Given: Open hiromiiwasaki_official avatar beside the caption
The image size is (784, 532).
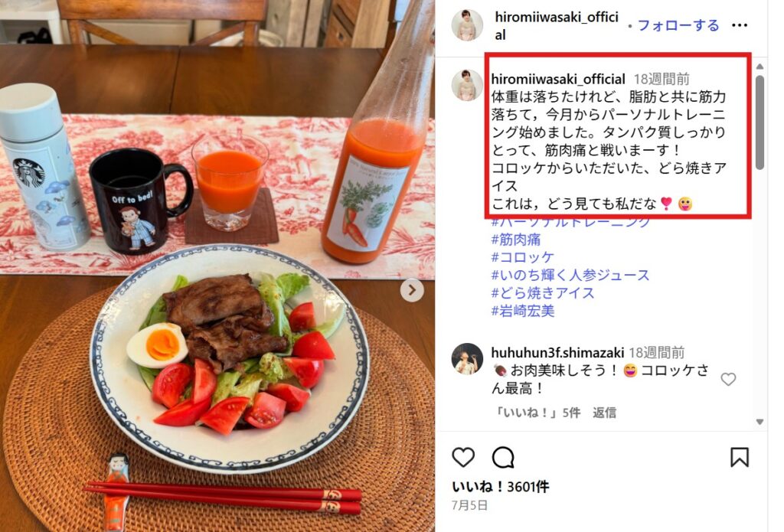Looking at the screenshot, I should 467,85.
